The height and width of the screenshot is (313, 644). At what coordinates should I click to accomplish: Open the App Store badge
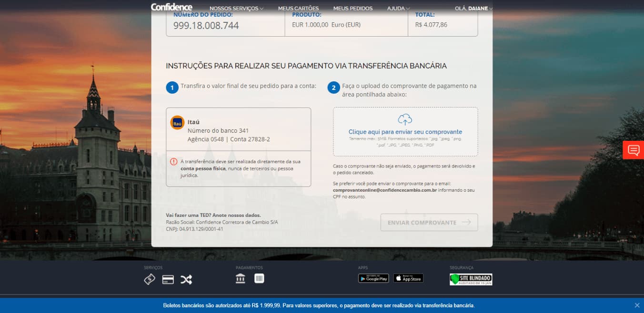point(408,279)
